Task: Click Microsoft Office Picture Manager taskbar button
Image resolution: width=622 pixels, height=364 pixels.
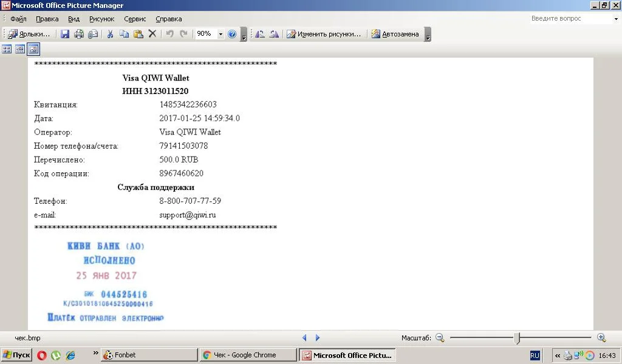Action: (x=347, y=355)
